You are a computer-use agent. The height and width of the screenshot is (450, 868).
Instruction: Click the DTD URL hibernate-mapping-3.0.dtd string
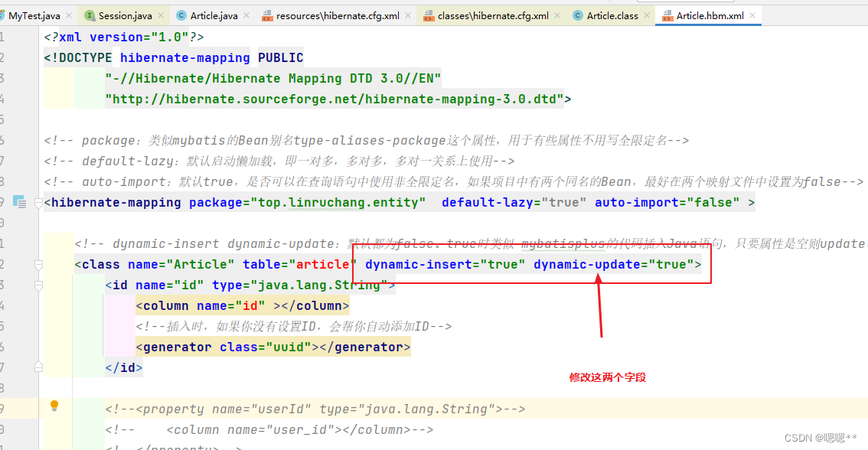pos(334,99)
